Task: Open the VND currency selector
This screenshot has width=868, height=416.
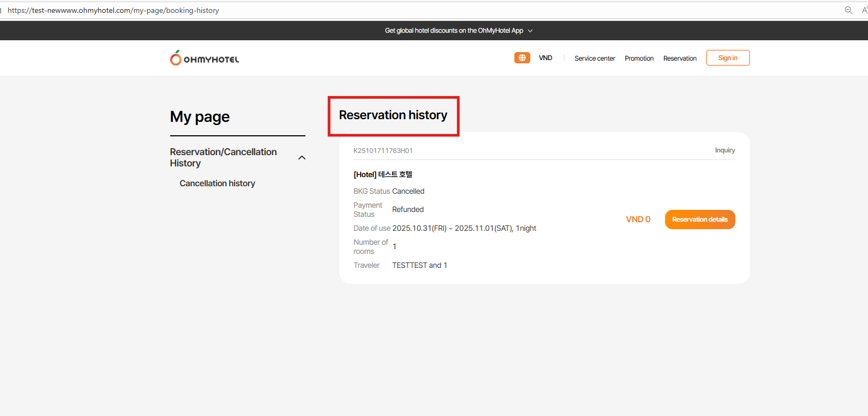Action: 545,58
